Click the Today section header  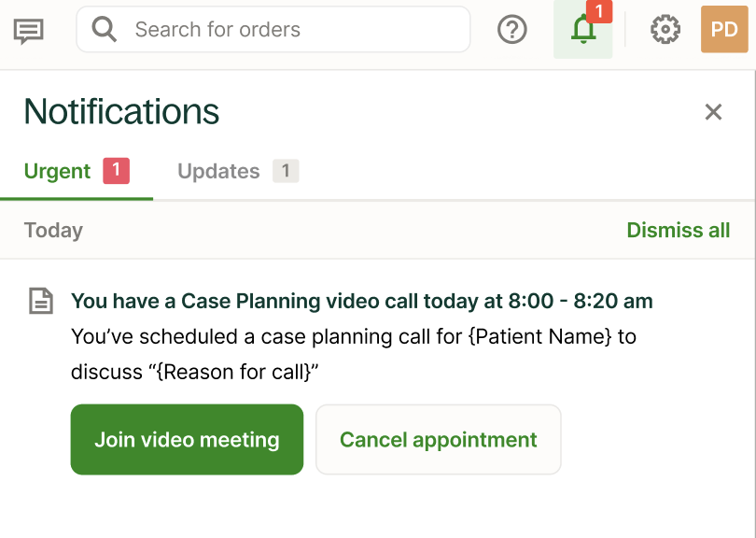[x=52, y=230]
